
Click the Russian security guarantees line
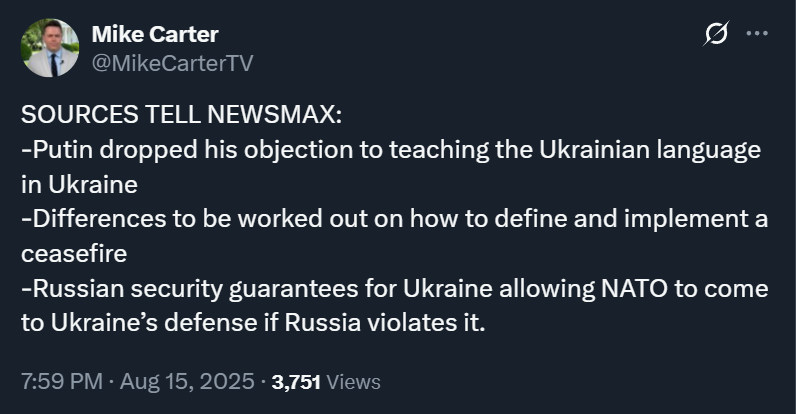(x=394, y=289)
